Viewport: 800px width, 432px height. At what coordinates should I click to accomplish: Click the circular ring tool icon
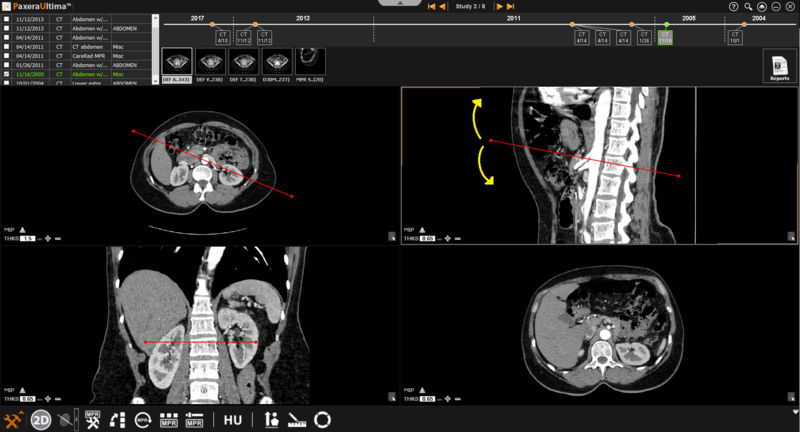[x=322, y=420]
